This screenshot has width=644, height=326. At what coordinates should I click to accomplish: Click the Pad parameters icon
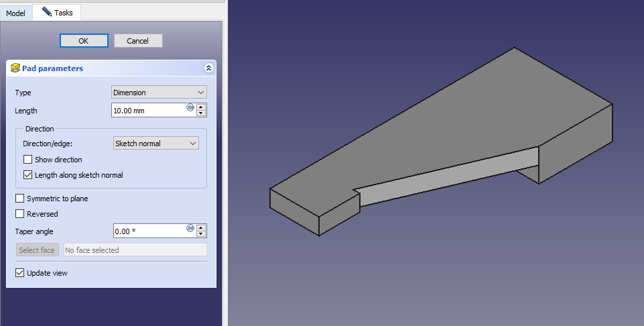15,68
